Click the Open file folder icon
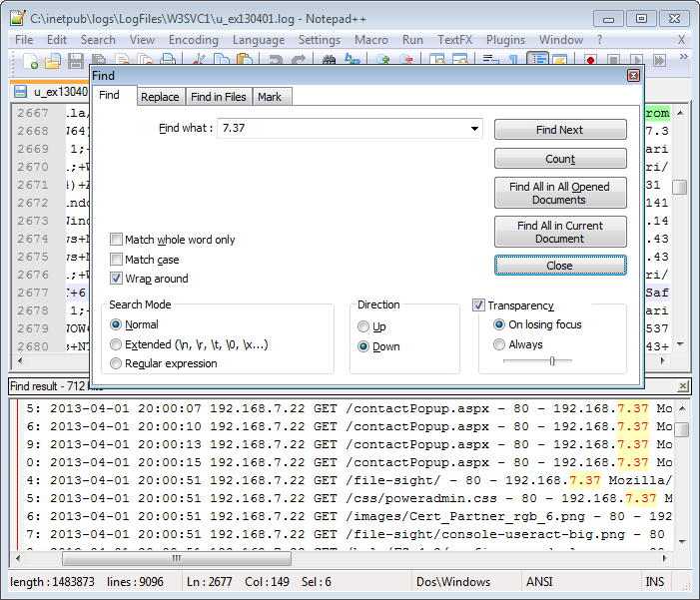 [53, 60]
